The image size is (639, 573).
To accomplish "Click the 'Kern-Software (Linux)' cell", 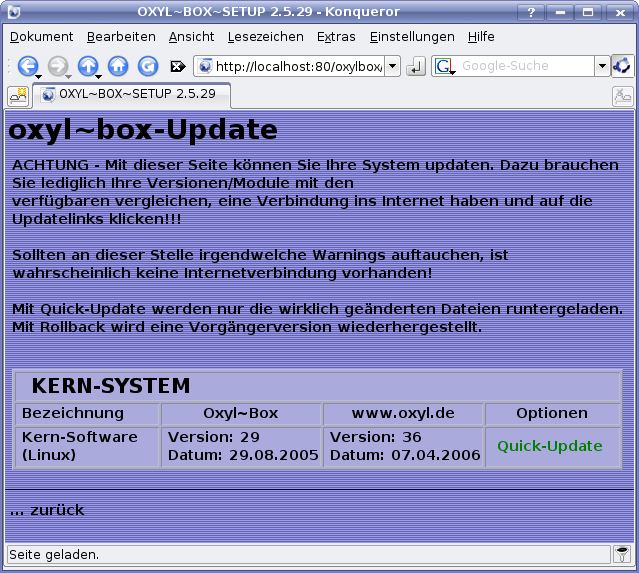I will click(87, 446).
